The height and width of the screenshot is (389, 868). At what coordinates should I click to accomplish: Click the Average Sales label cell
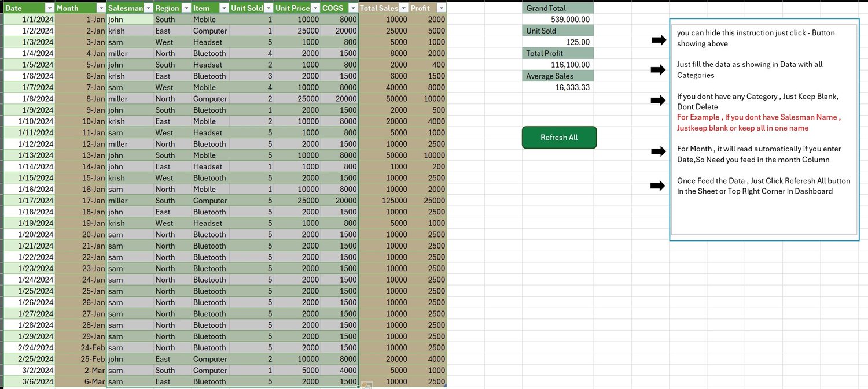click(558, 76)
